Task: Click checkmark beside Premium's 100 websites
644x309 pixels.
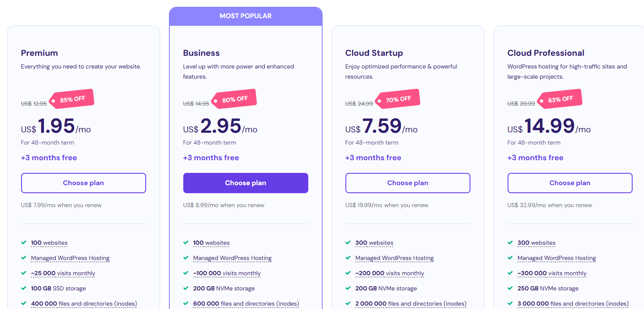Action: pos(24,243)
